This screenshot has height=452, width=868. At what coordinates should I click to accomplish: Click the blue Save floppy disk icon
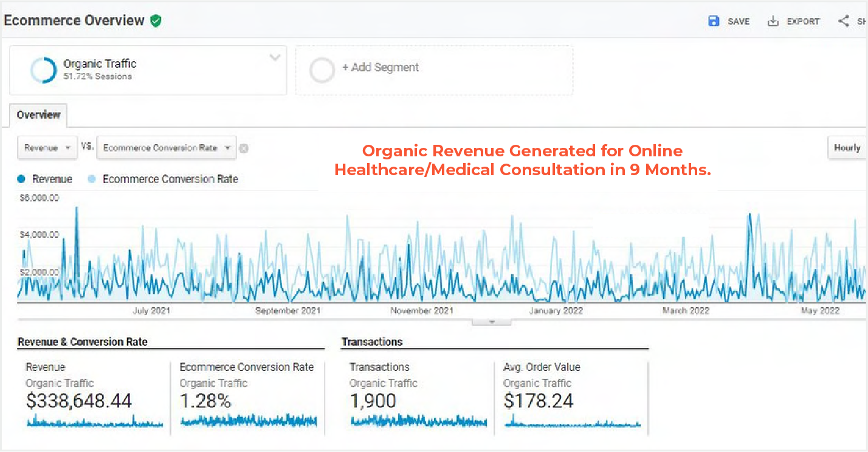pos(714,21)
